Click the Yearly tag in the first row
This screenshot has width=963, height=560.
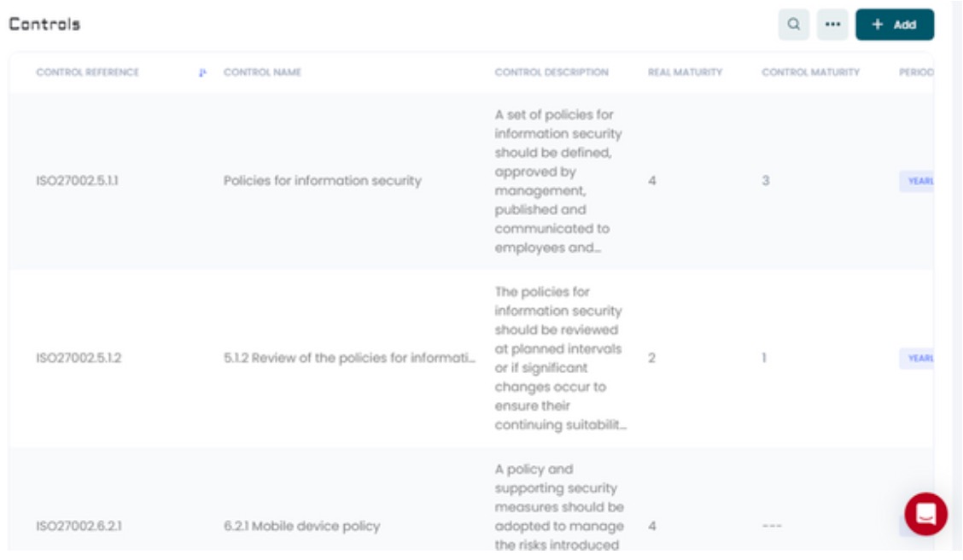pos(916,181)
